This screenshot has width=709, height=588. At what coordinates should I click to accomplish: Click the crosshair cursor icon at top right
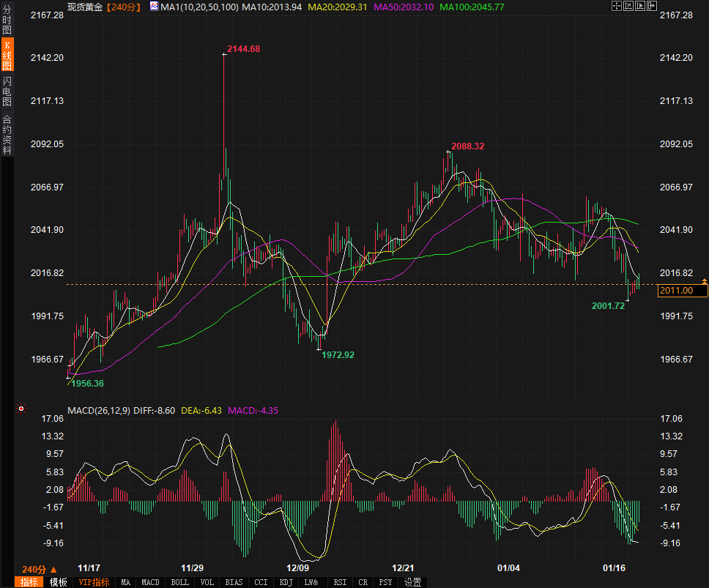(x=616, y=6)
